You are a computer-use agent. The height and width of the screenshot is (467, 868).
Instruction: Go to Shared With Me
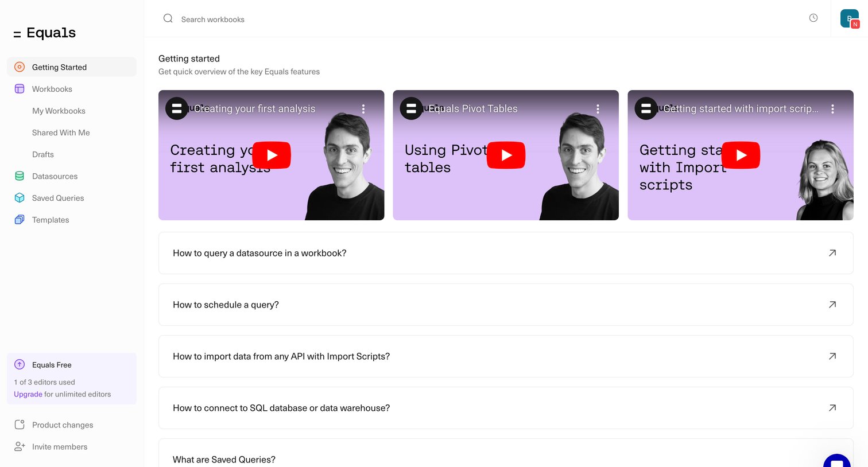pyautogui.click(x=61, y=133)
